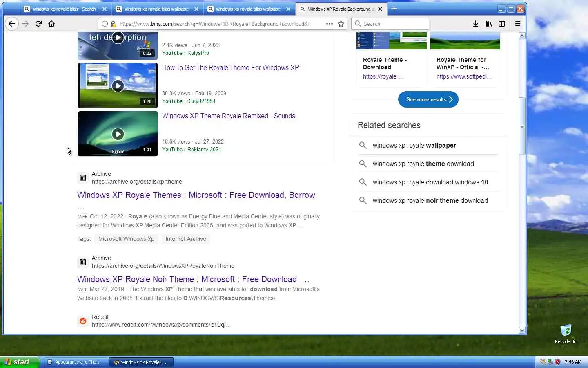
Task: Click the Reddit favicon icon
Action: (83, 321)
